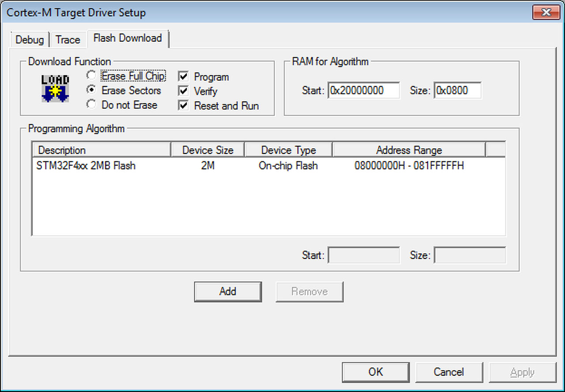Click the On-chip Flash cell

click(288, 166)
